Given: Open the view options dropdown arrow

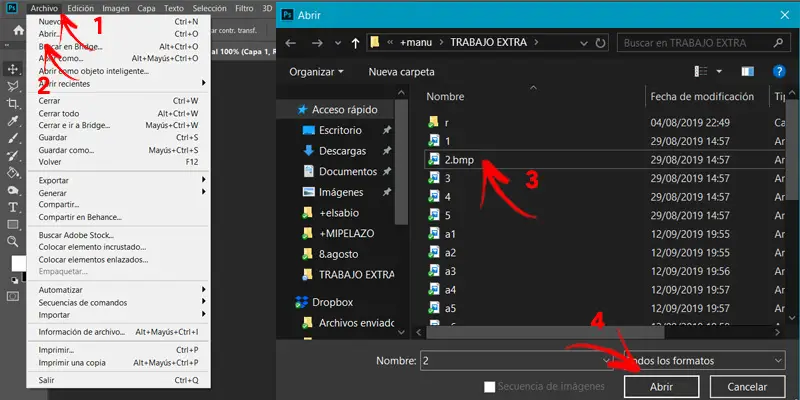Looking at the screenshot, I should (719, 71).
